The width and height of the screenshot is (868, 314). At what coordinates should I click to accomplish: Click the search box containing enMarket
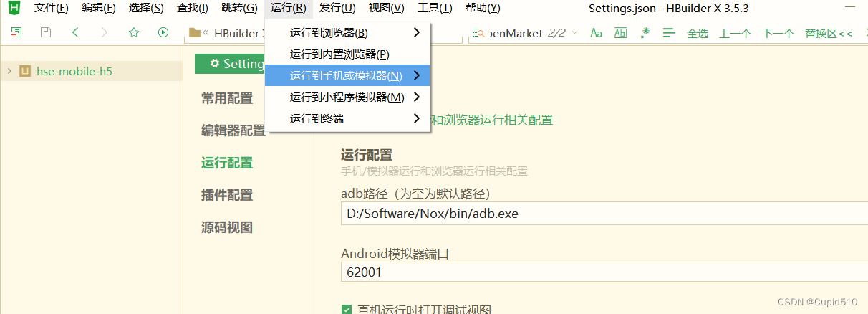[516, 33]
